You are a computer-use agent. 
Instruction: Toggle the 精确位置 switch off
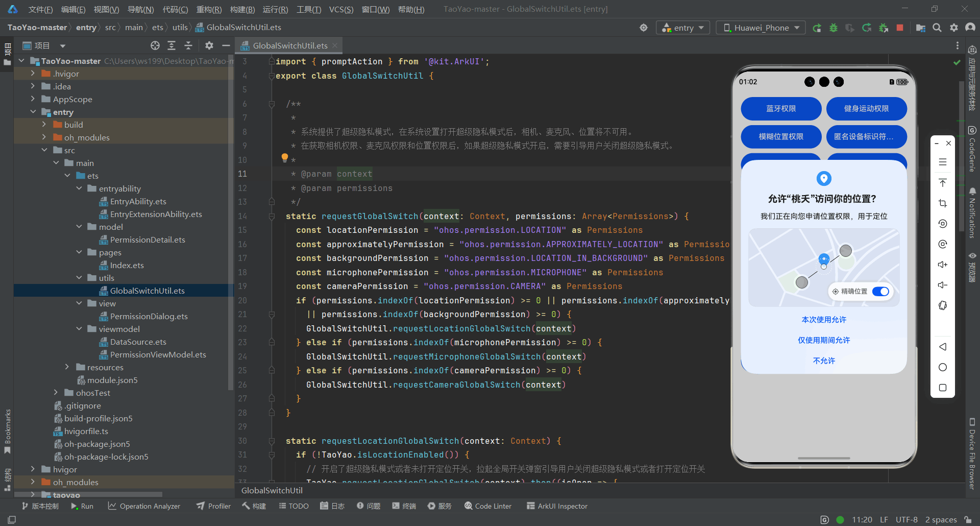coord(881,292)
